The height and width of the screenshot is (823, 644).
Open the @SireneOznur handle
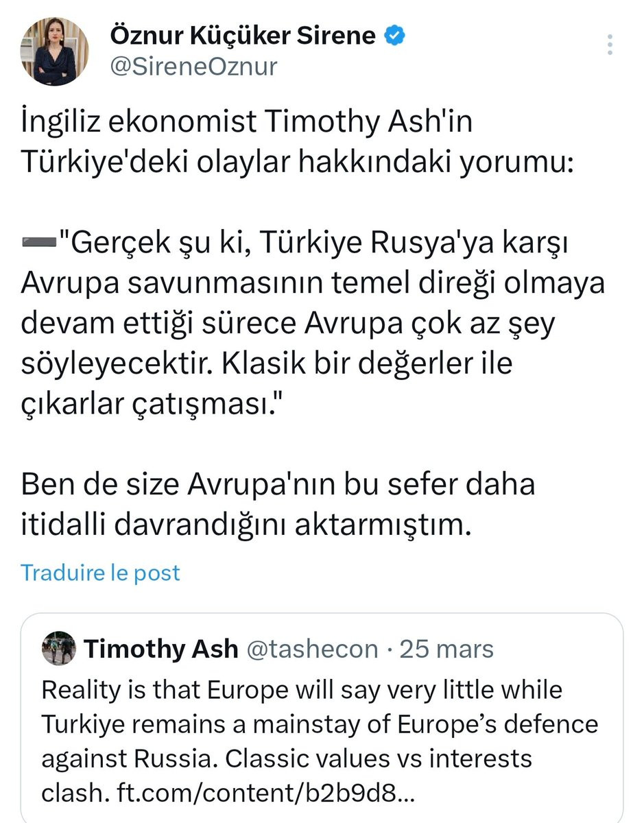click(x=193, y=67)
